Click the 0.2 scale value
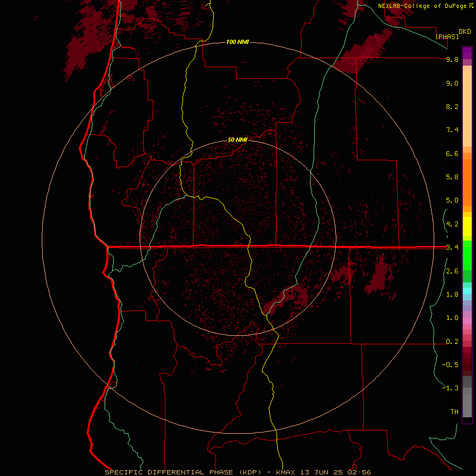476x476 pixels. click(452, 342)
